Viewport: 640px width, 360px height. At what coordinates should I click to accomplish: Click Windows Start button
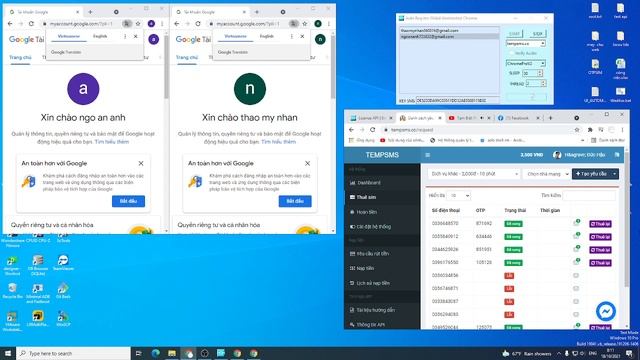tap(8, 353)
